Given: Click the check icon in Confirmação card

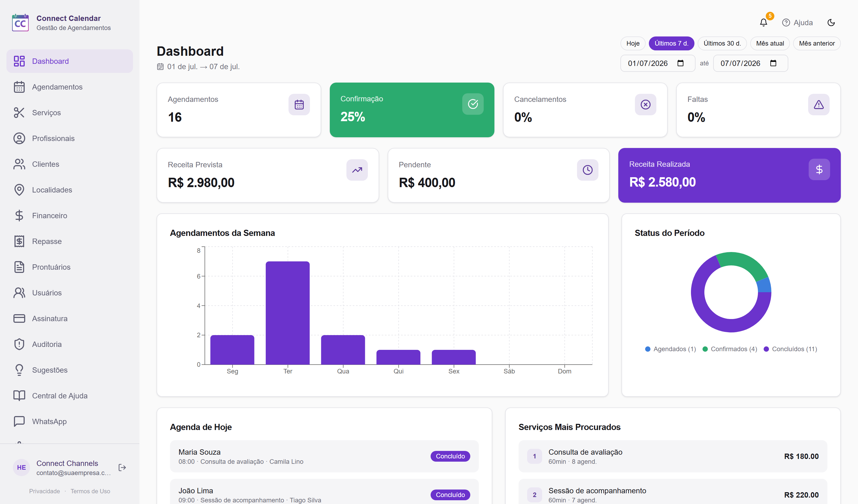Looking at the screenshot, I should pyautogui.click(x=473, y=104).
